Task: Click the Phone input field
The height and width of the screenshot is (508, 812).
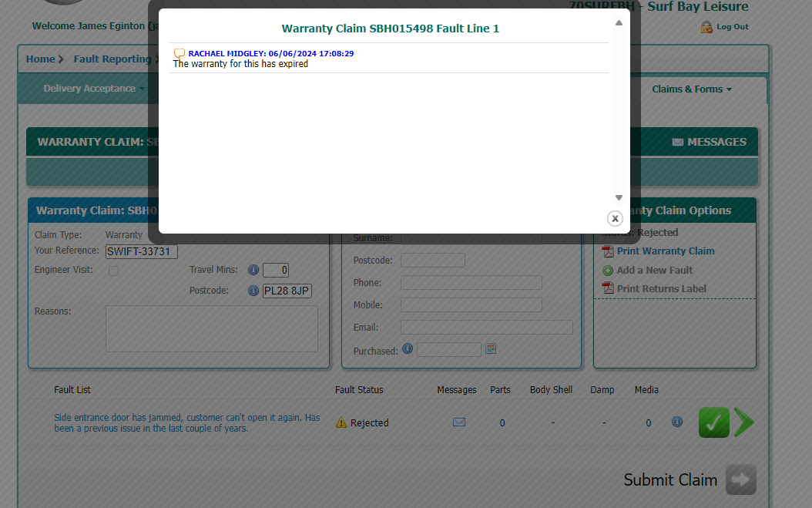Action: click(x=471, y=282)
